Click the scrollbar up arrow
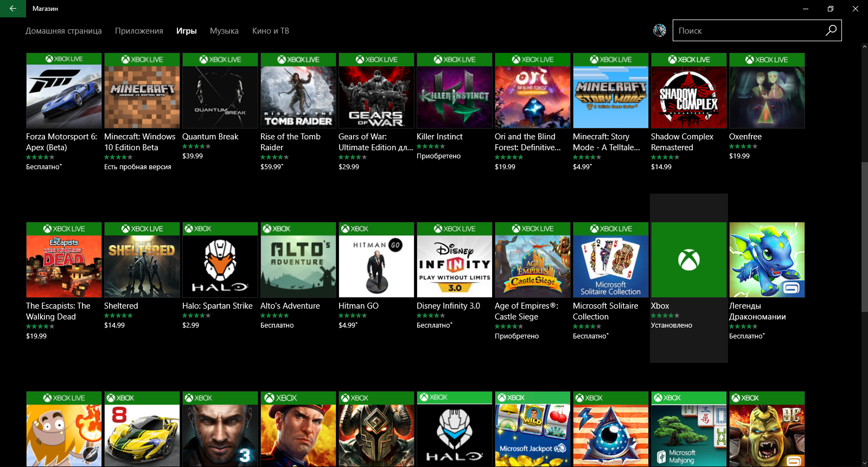868x467 pixels. pyautogui.click(x=865, y=47)
